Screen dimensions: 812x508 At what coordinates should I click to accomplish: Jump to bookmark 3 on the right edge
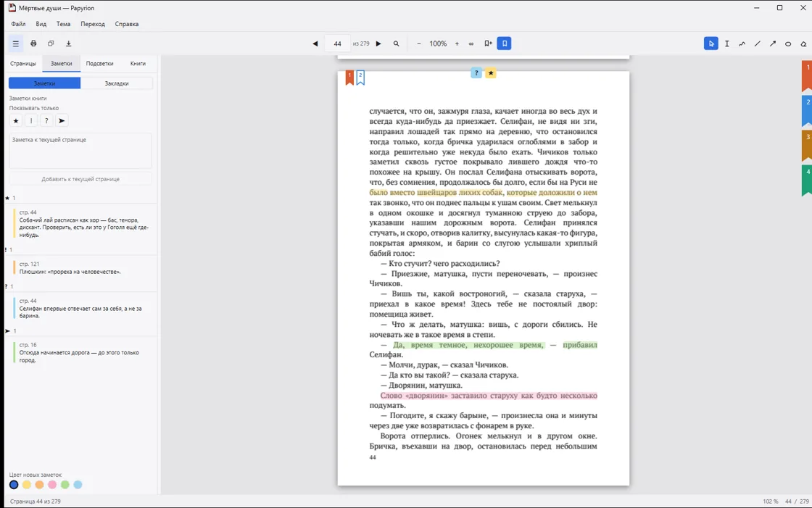(807, 145)
